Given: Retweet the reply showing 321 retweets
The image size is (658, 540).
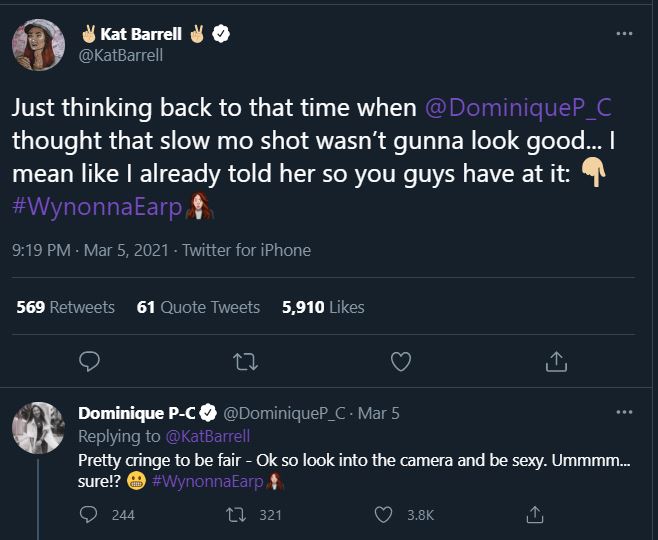Looking at the screenshot, I should click(x=238, y=514).
